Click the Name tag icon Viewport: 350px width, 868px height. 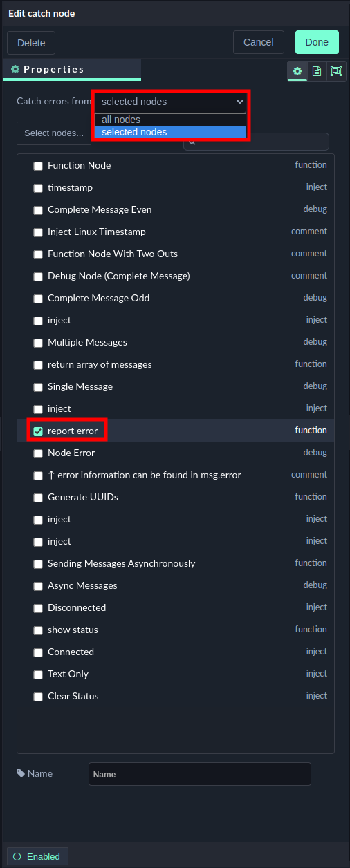21,773
